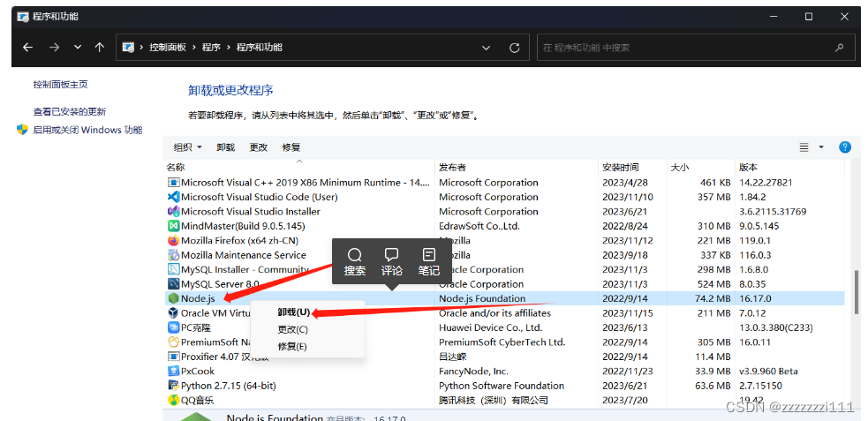Click the Up one level arrow

(x=100, y=48)
